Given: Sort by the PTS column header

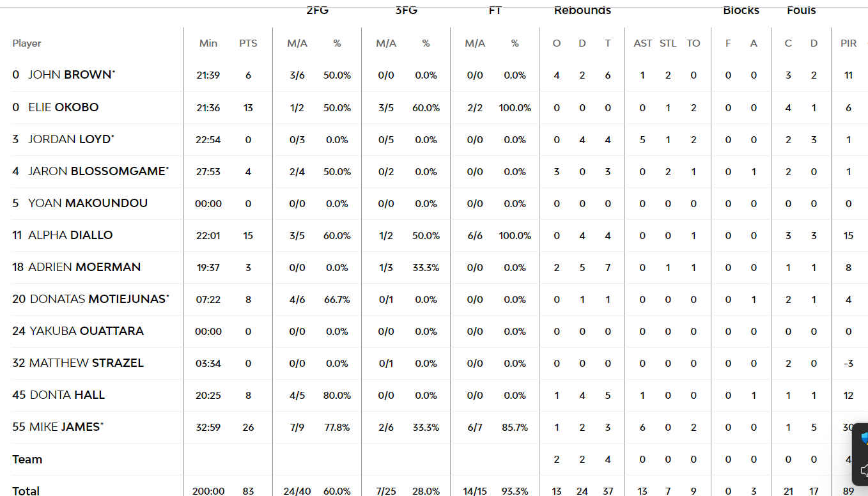Looking at the screenshot, I should [x=248, y=43].
